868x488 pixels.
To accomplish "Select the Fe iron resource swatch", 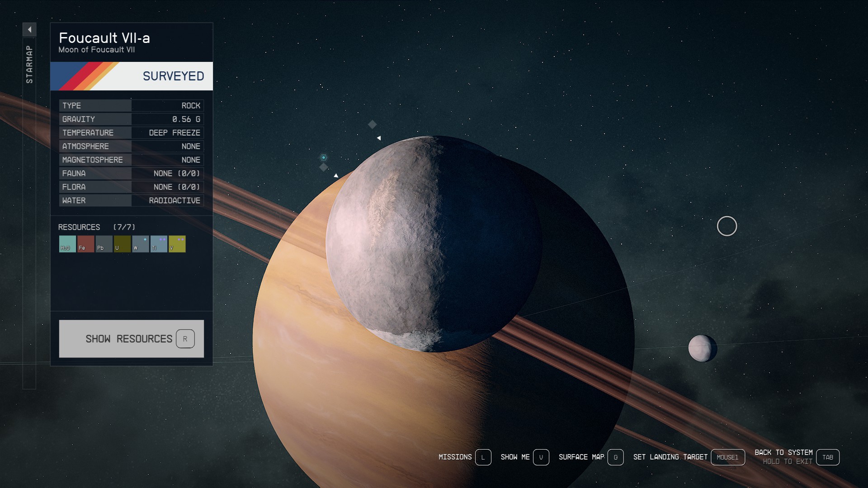I will pyautogui.click(x=85, y=244).
